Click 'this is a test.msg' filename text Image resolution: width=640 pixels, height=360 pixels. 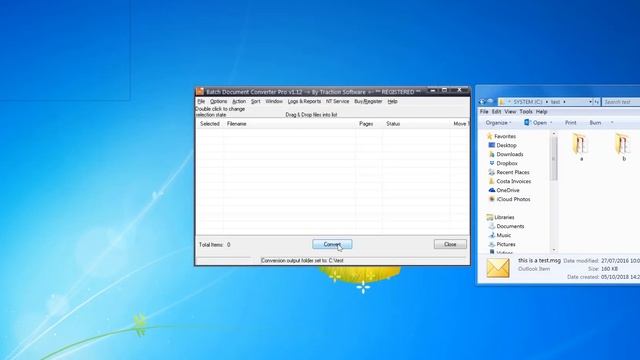pos(539,260)
